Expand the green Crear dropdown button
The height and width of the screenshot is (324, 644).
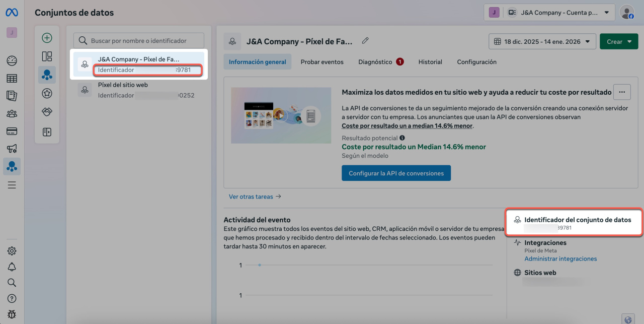click(618, 41)
